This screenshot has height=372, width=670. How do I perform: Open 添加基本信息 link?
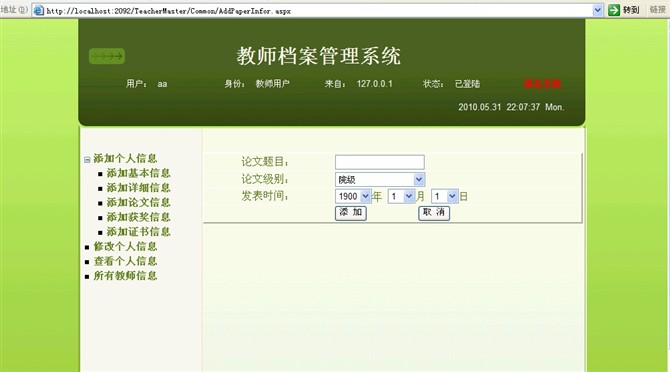pos(138,173)
